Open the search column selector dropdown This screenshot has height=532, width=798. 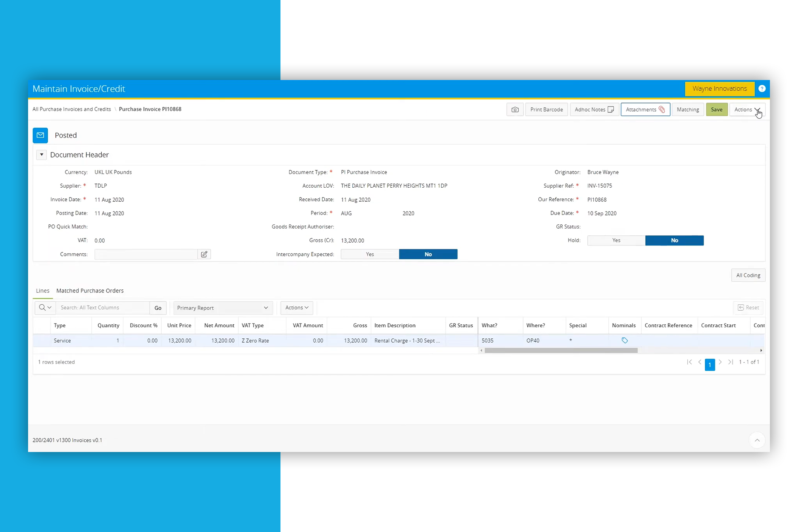45,308
